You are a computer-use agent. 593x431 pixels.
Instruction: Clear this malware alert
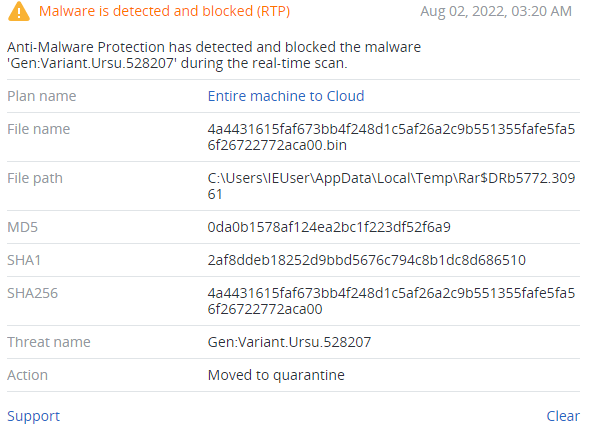(x=563, y=416)
